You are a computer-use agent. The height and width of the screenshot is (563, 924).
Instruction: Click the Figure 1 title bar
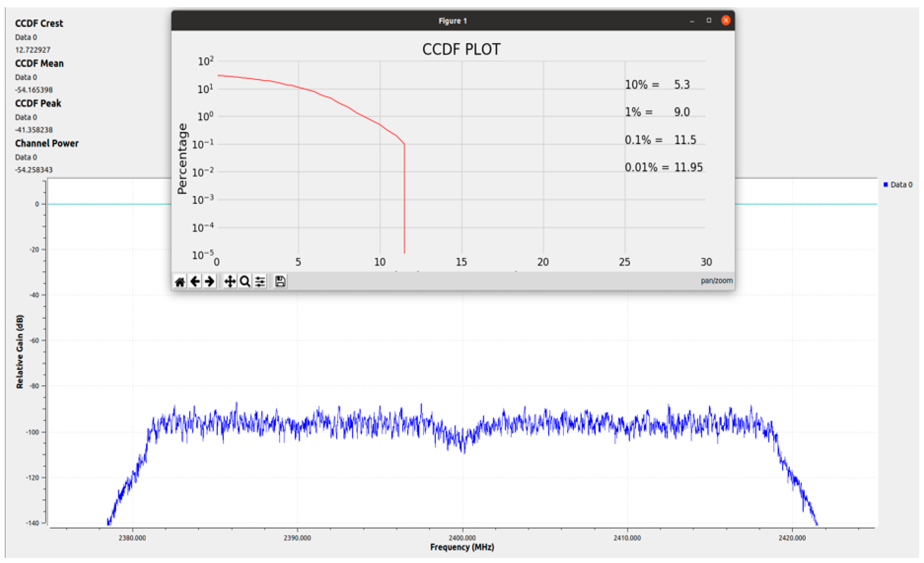tap(453, 21)
